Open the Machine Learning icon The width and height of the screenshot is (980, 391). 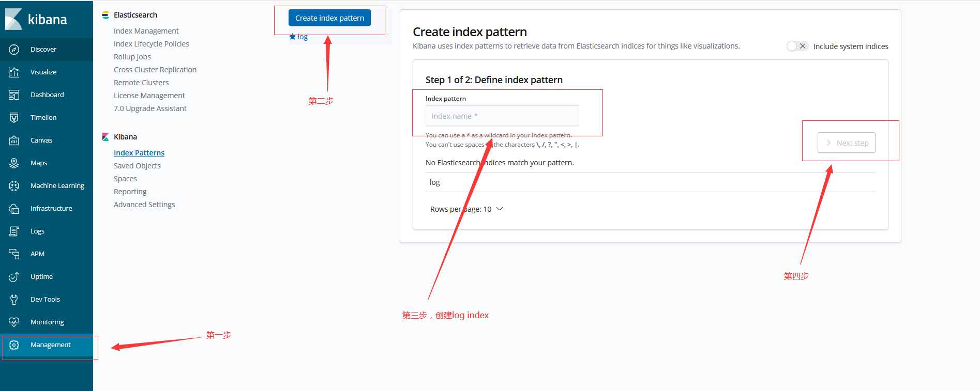click(x=14, y=186)
